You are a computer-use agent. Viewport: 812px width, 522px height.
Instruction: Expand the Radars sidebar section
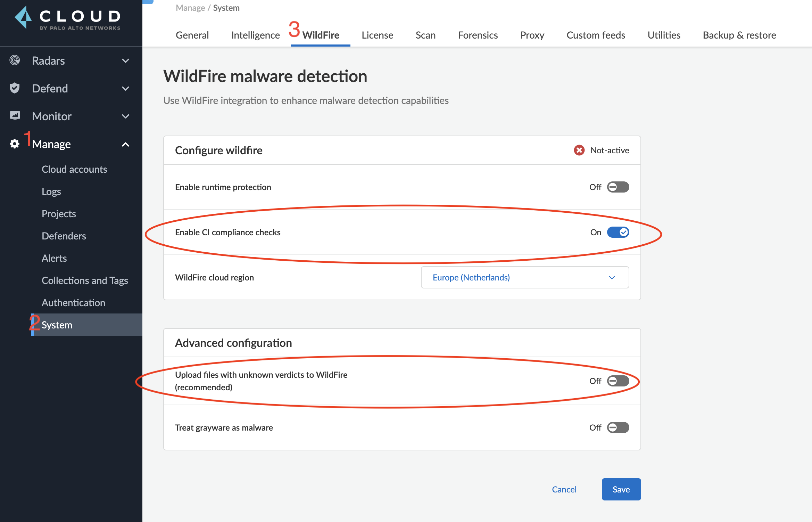pyautogui.click(x=126, y=60)
